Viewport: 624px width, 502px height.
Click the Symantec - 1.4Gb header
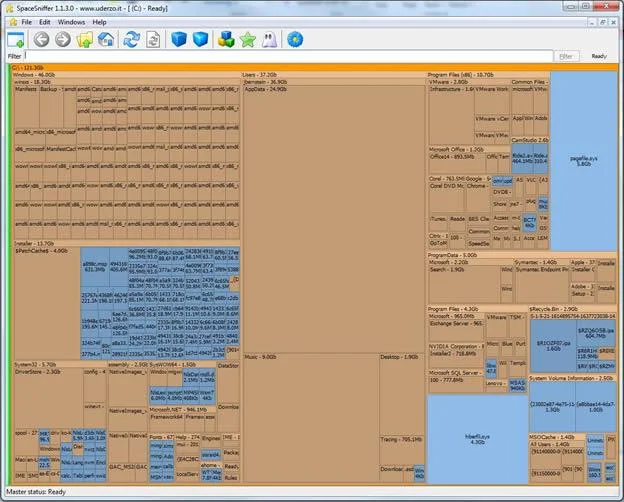541,262
